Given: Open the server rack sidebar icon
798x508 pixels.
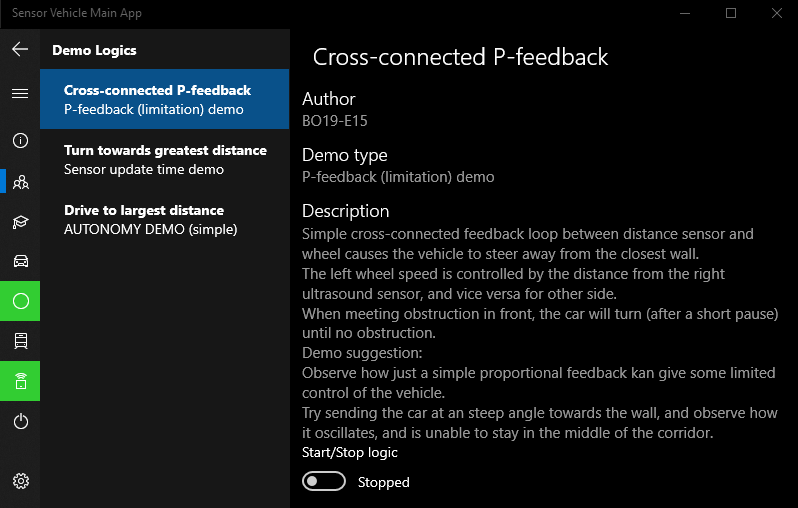Looking at the screenshot, I should pyautogui.click(x=20, y=341).
